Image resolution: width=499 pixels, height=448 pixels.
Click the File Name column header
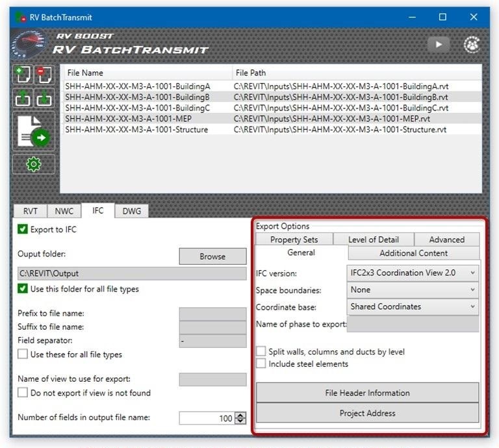click(x=147, y=73)
